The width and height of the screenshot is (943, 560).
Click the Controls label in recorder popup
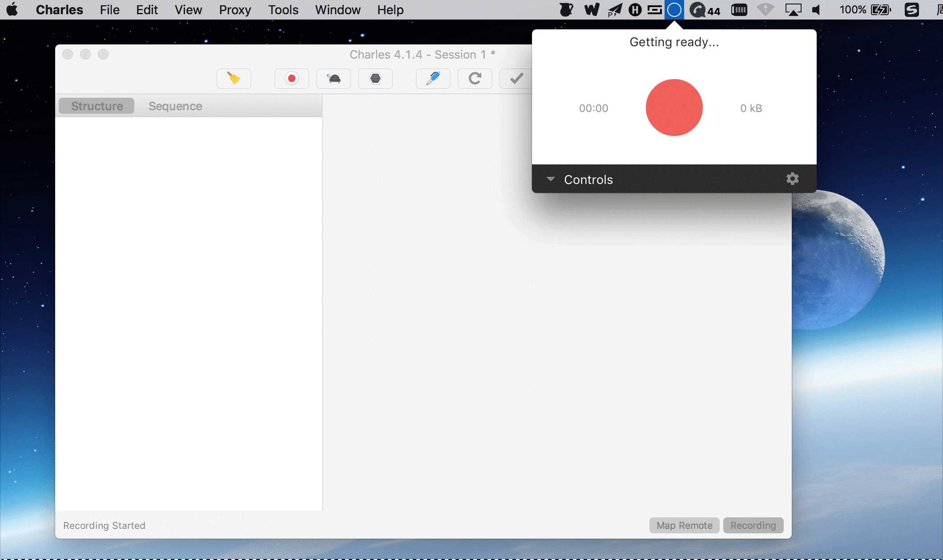coord(588,179)
